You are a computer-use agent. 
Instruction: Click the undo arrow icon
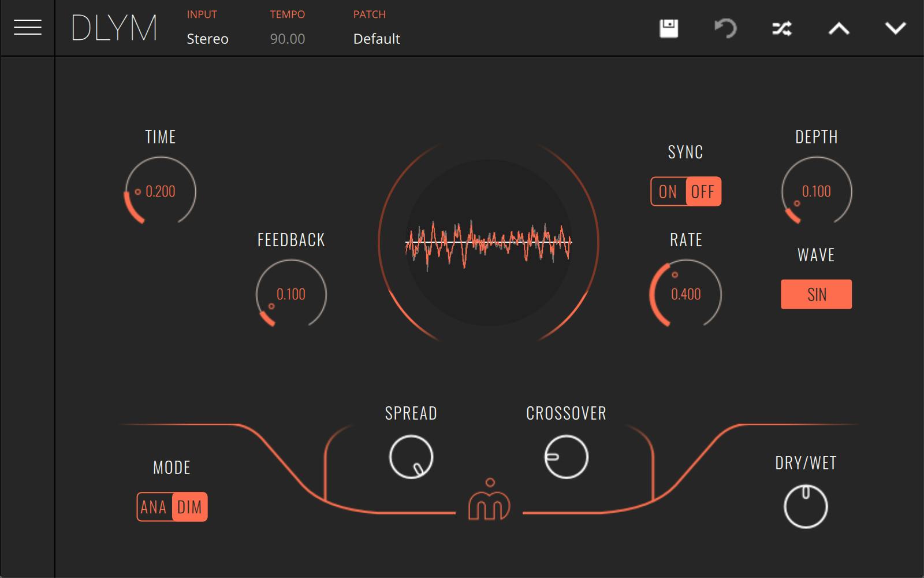pyautogui.click(x=725, y=28)
